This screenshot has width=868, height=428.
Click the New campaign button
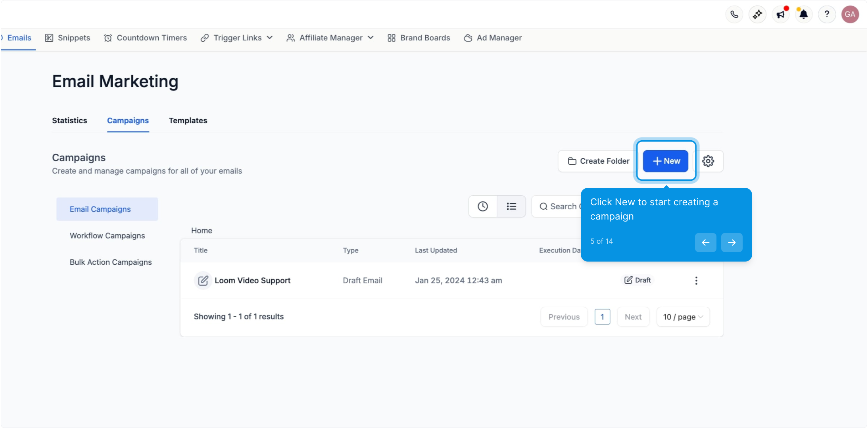click(666, 161)
